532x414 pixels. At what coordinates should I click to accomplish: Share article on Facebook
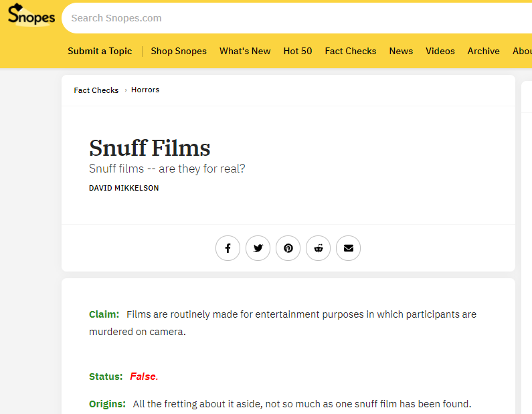(228, 248)
